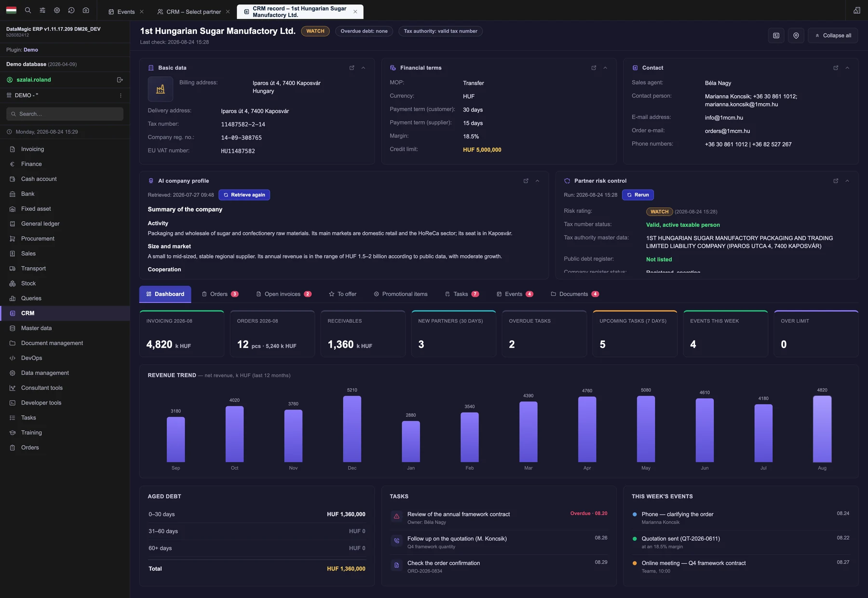Collapse the Basic data panel

(x=364, y=68)
